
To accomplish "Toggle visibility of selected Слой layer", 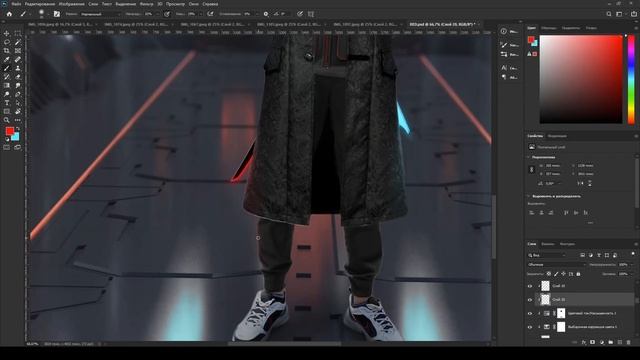I will [530, 300].
